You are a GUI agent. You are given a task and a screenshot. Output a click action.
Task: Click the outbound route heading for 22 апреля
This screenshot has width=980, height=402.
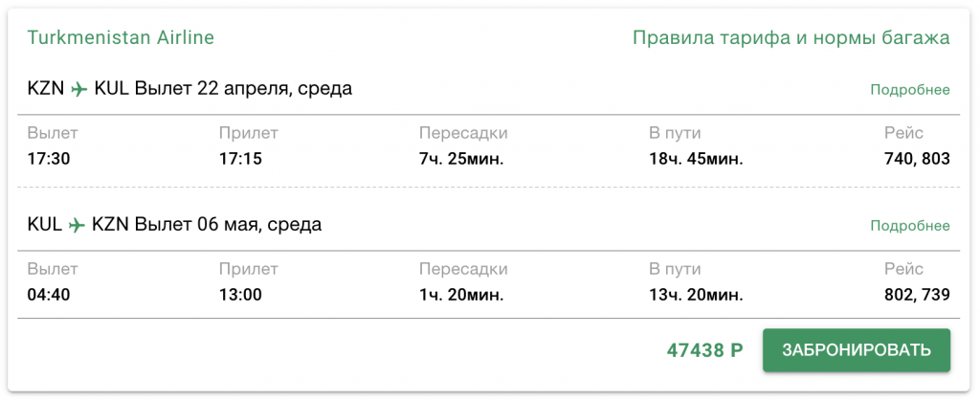point(189,89)
